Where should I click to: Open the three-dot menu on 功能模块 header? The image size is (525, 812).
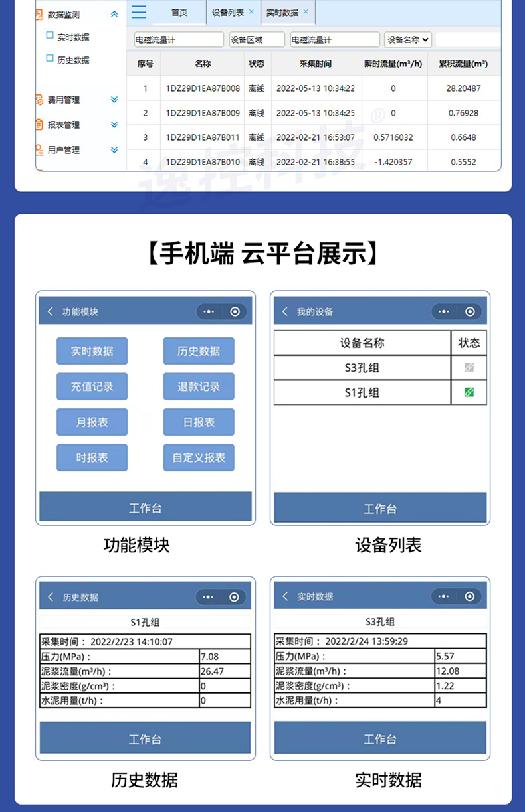coord(209,311)
